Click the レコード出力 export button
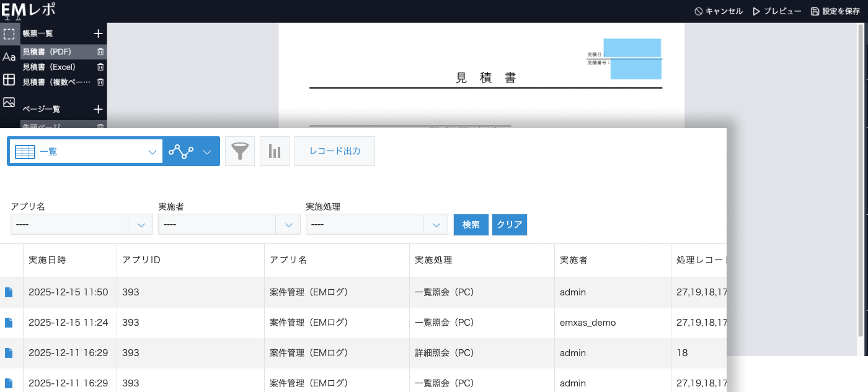The image size is (868, 392). click(334, 150)
